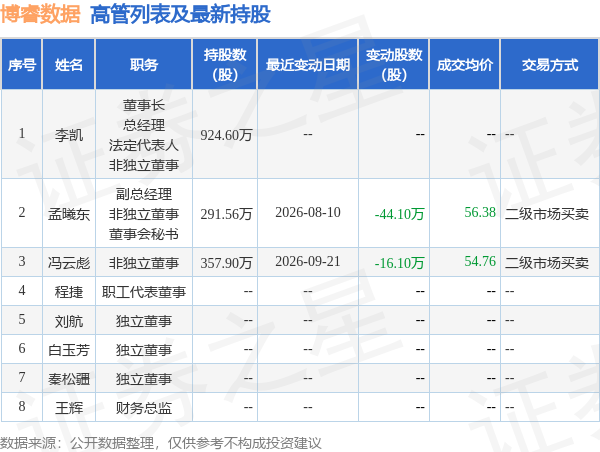This screenshot has width=600, height=452.
Task: Click the 54.76 average price value
Action: point(480,261)
